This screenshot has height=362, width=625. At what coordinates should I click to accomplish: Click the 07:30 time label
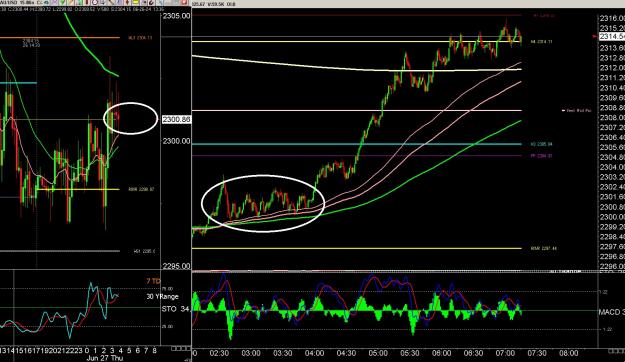coord(537,353)
